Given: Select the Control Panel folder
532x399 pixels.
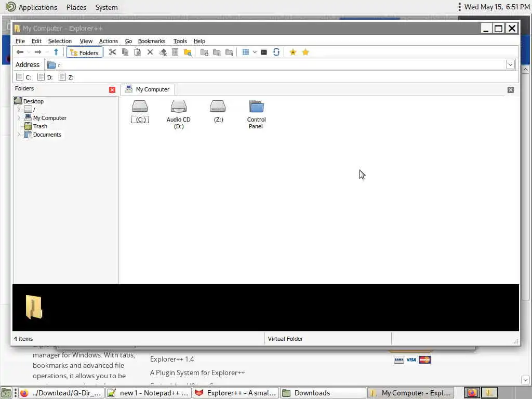Looking at the screenshot, I should (x=256, y=114).
